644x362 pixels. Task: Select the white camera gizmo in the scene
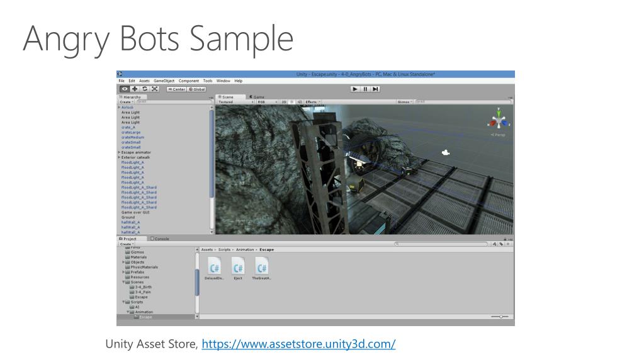click(x=446, y=153)
